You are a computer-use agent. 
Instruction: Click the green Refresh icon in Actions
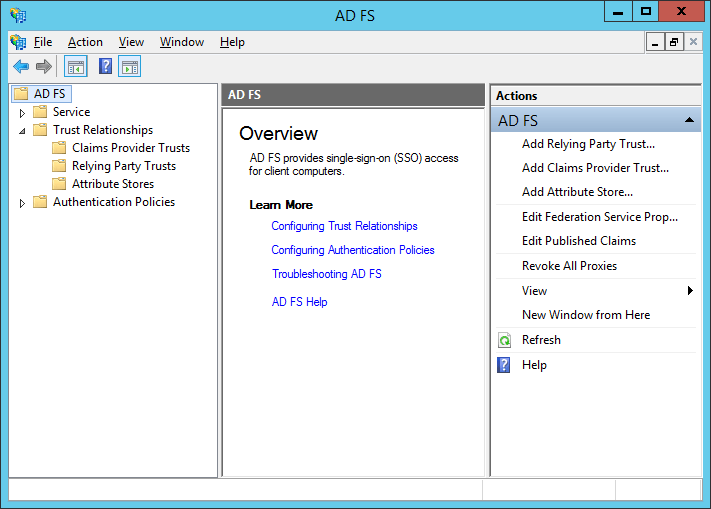coord(505,340)
